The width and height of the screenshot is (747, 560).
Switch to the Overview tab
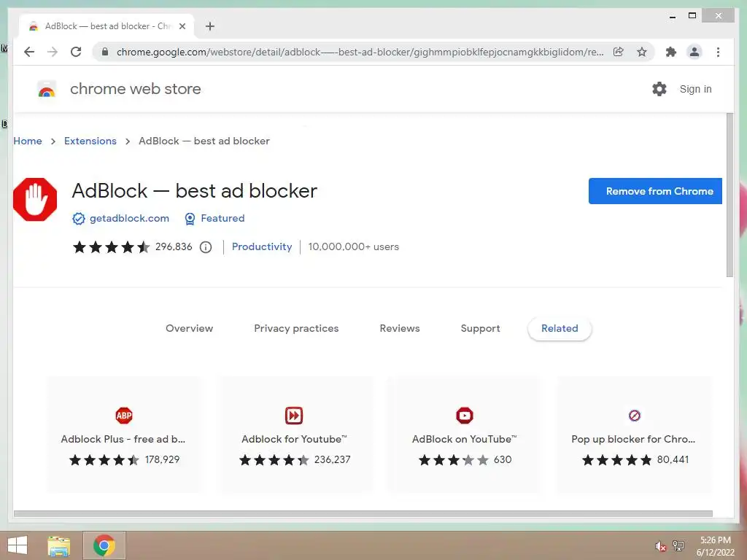click(189, 329)
